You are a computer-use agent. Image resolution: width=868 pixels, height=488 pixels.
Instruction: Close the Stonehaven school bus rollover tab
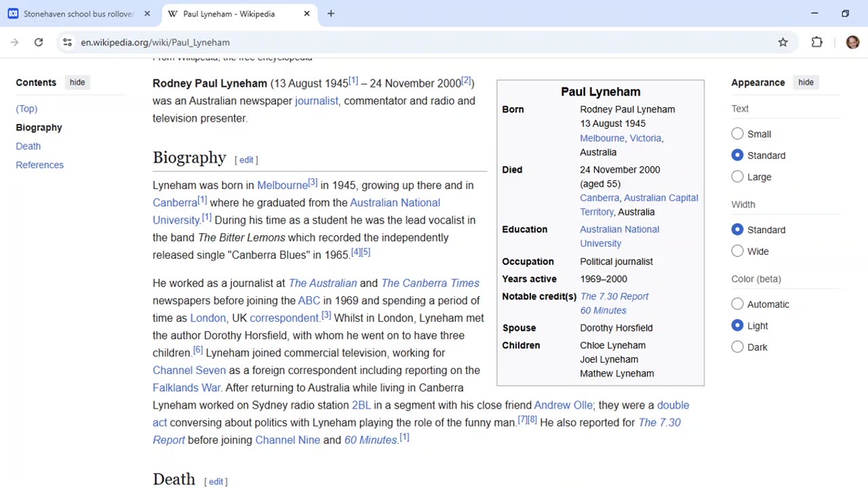pos(147,14)
